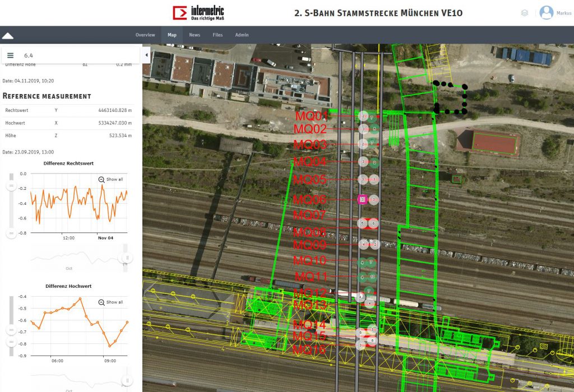
Task: Select left gray marker at MQ09
Action: (x=363, y=244)
